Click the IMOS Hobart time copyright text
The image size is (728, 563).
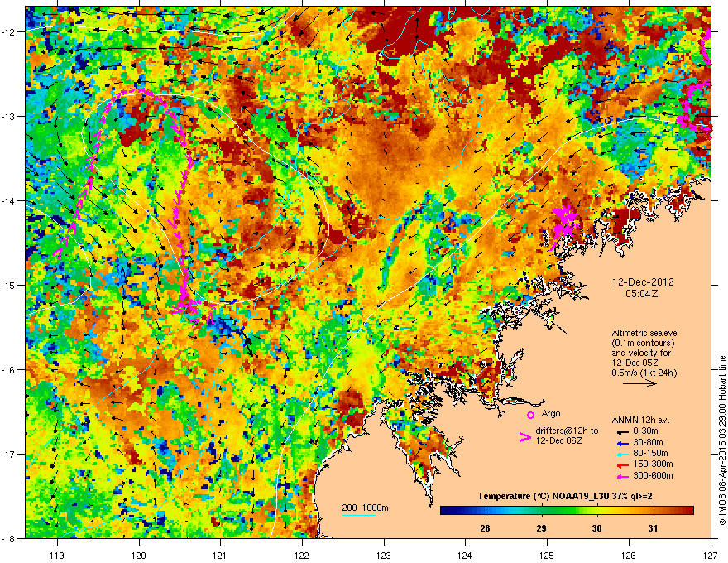coord(722,440)
